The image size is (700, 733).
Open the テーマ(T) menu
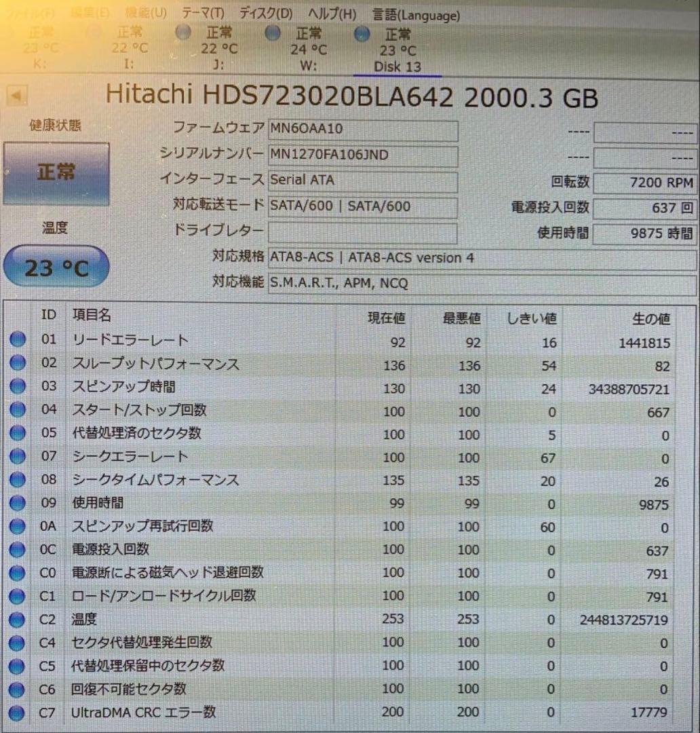coord(201,12)
